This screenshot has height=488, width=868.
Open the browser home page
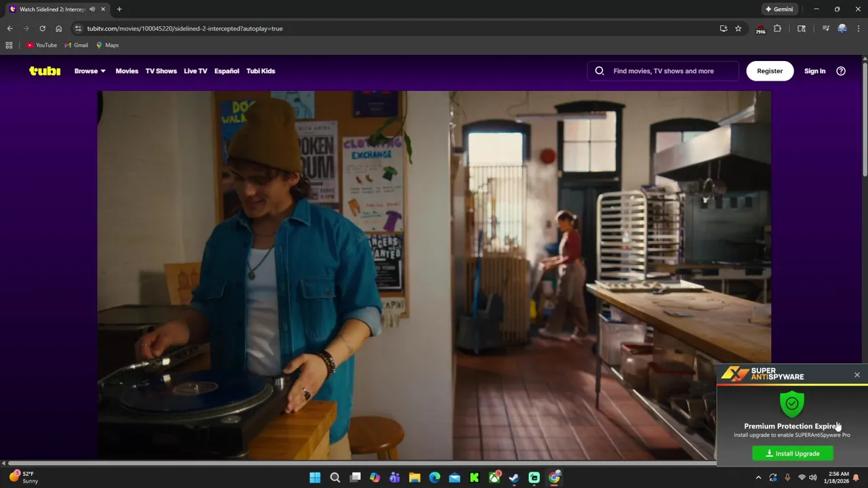pyautogui.click(x=58, y=28)
